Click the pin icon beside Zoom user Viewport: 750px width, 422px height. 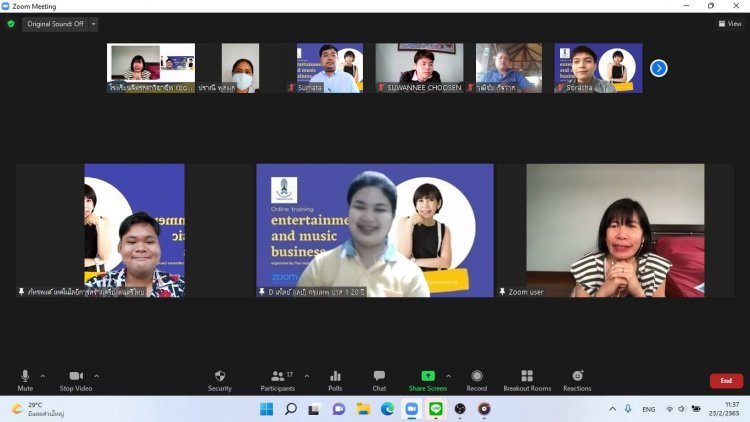click(502, 291)
